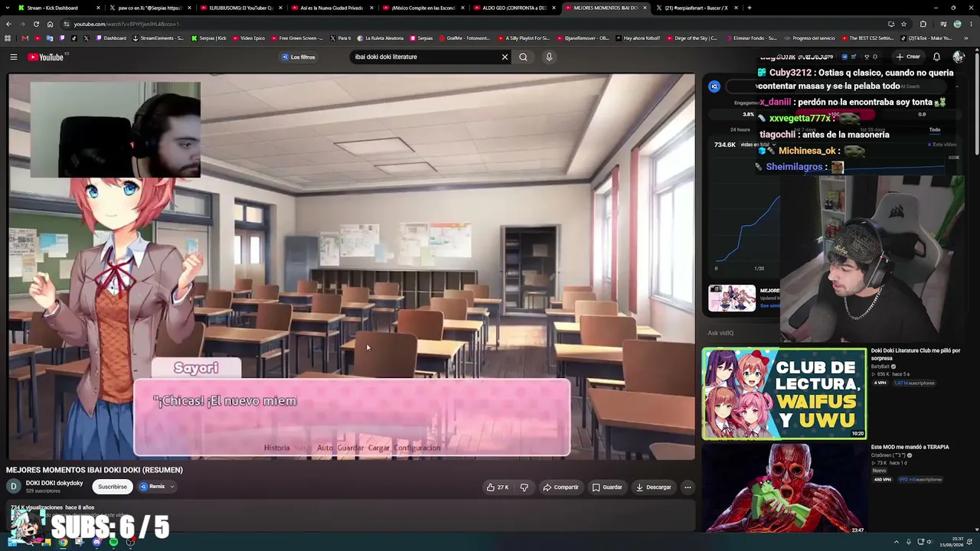The image size is (980, 551).
Task: Share the video via Compartir
Action: click(x=561, y=487)
